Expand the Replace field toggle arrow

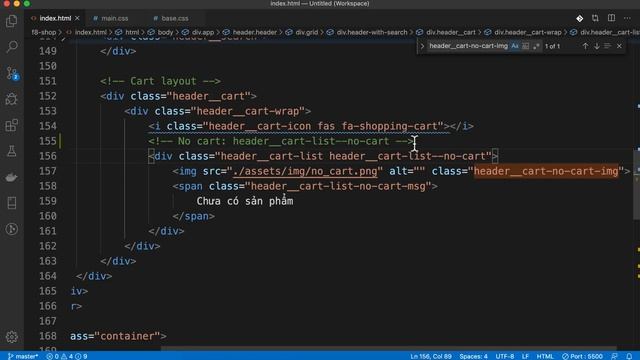[x=422, y=46]
